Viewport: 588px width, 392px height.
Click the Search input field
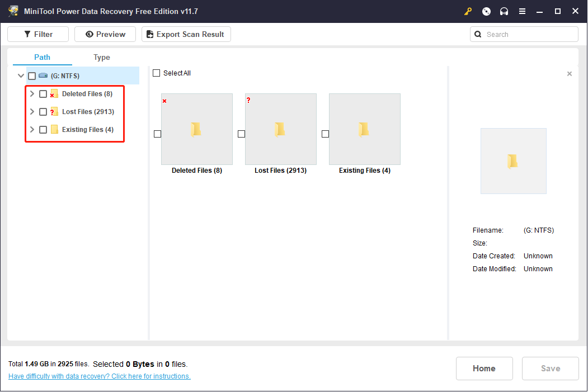[524, 34]
